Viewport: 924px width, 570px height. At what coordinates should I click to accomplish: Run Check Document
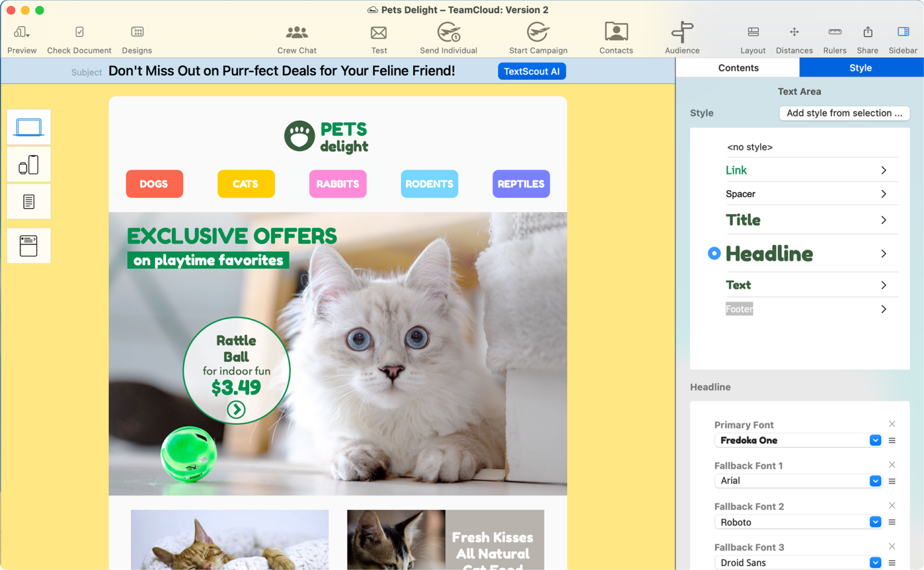pos(79,37)
